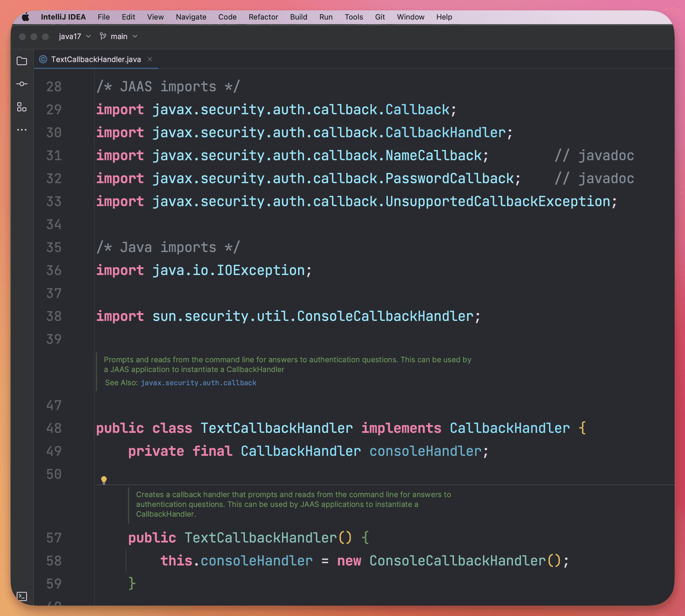Click the yellow lightbulb intention icon
685x616 pixels.
[104, 480]
